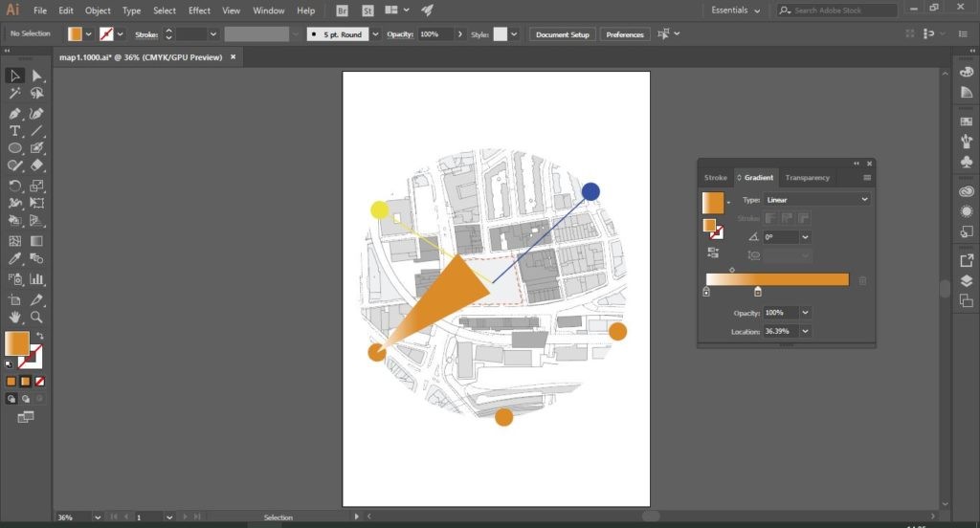This screenshot has height=528, width=980.
Task: Select the Artboard tool
Action: 14,299
